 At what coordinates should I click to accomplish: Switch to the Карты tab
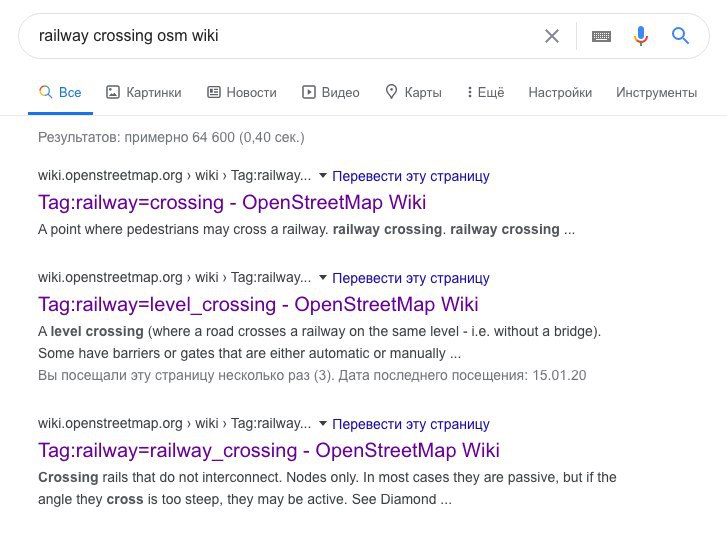coord(414,92)
